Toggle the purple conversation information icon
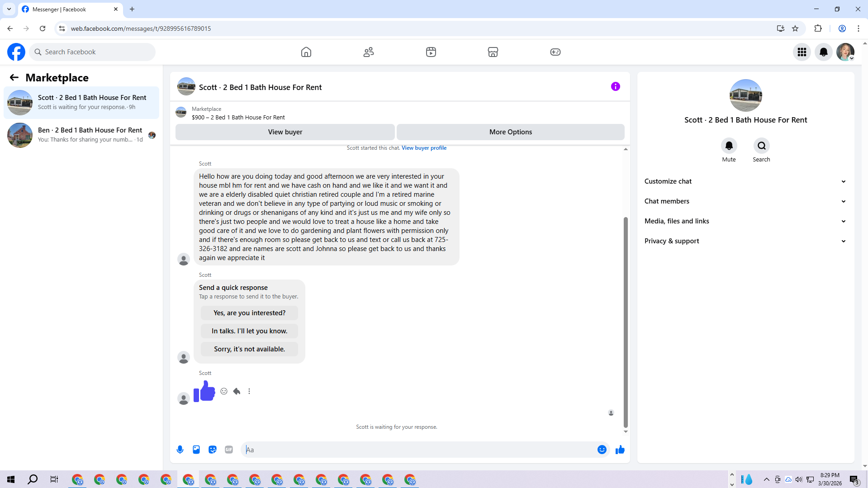Image resolution: width=868 pixels, height=488 pixels. 616,86
